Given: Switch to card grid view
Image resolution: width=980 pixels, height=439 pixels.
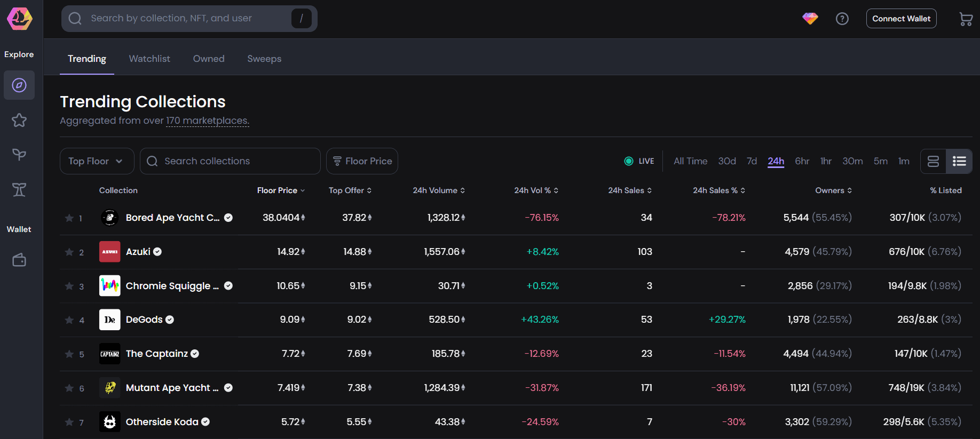Looking at the screenshot, I should [933, 161].
